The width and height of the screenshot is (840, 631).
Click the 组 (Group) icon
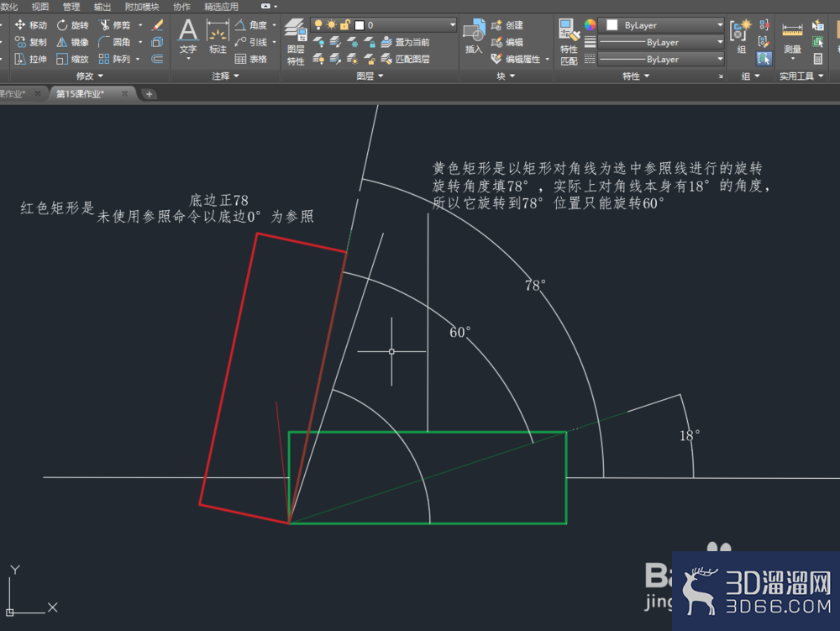[741, 36]
